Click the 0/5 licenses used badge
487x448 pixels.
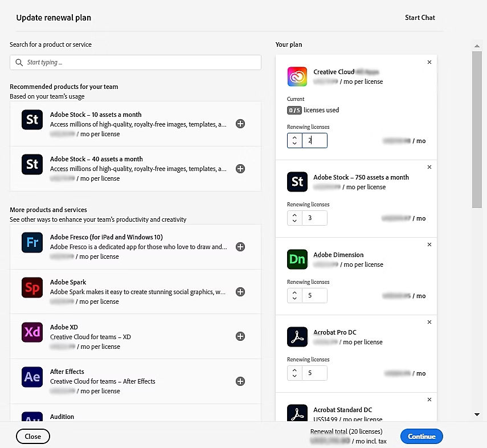tap(294, 110)
